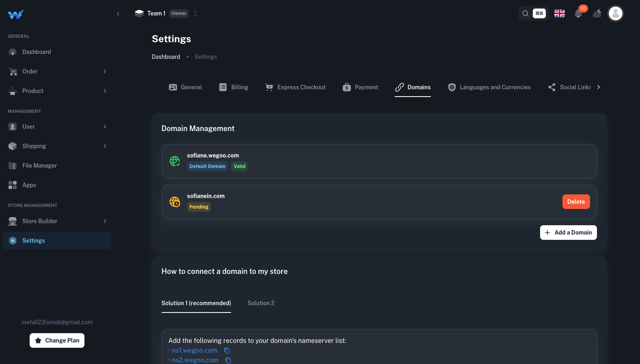The width and height of the screenshot is (640, 364).
Task: Click the Wegoo logo
Action: pos(16,15)
